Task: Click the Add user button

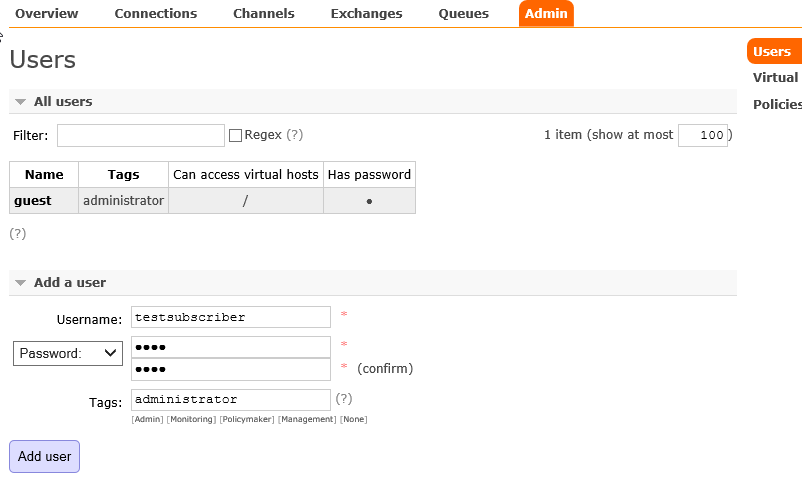Action: point(44,456)
